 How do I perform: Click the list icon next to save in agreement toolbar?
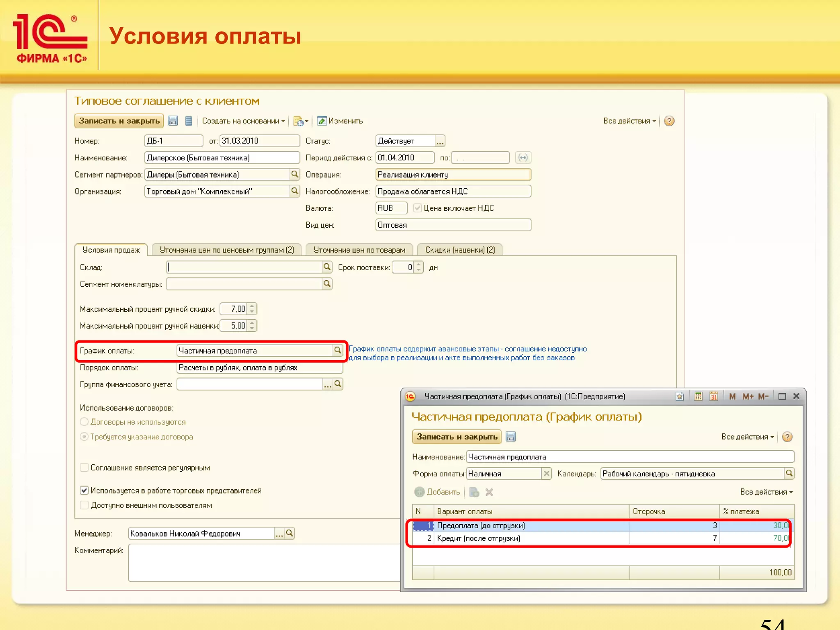[x=188, y=121]
